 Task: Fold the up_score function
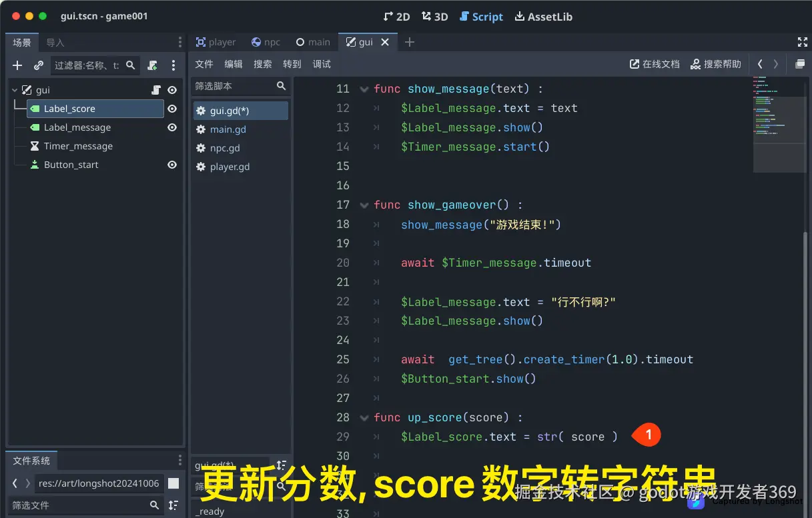click(364, 417)
